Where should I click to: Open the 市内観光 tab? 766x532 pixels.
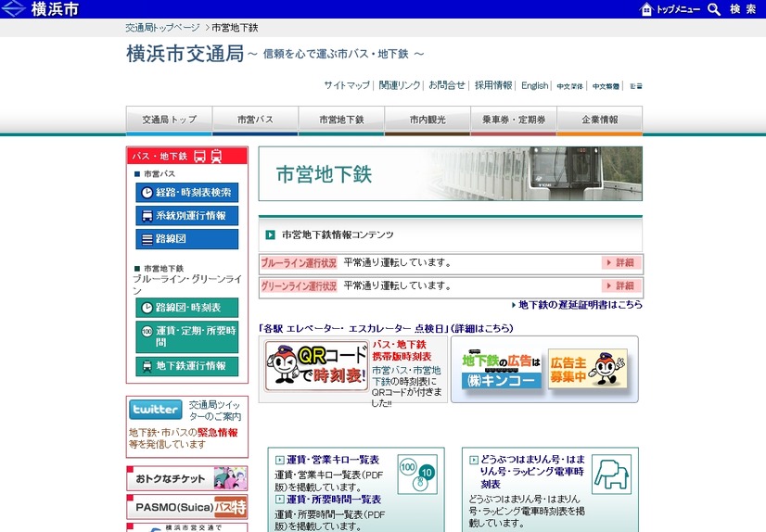[x=428, y=120]
